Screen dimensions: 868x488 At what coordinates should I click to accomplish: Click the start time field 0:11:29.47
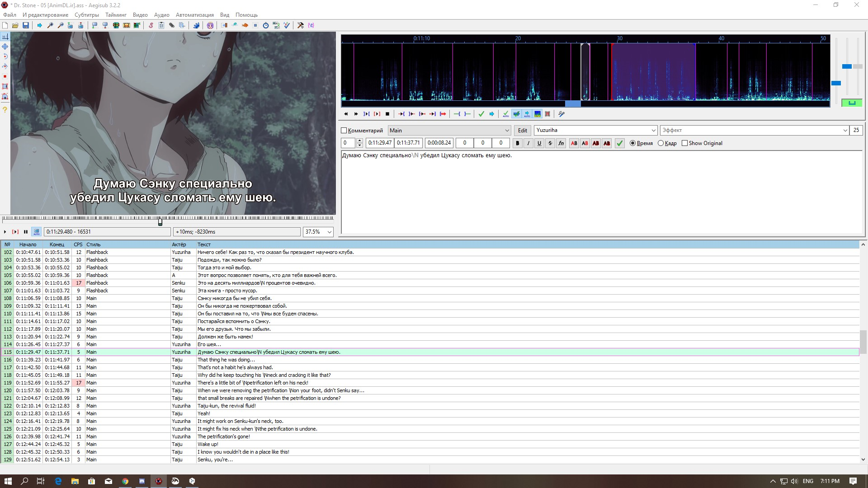pyautogui.click(x=380, y=143)
